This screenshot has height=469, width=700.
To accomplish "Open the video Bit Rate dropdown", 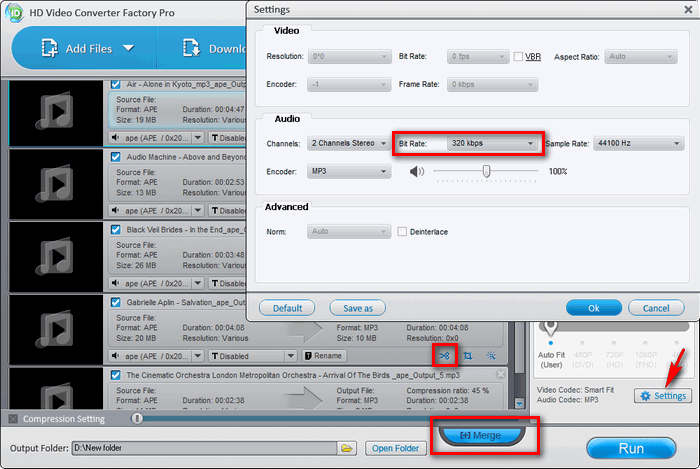I will tap(478, 56).
